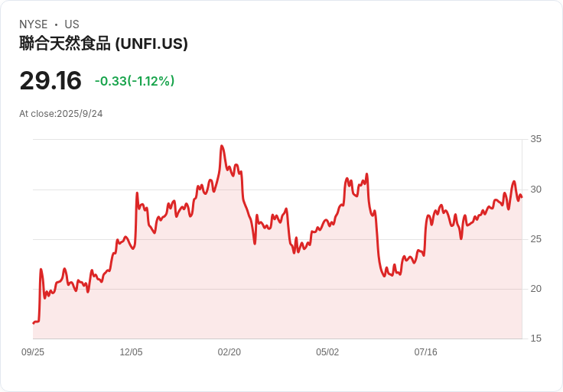Click the US market label
The width and height of the screenshot is (563, 392).
point(72,24)
